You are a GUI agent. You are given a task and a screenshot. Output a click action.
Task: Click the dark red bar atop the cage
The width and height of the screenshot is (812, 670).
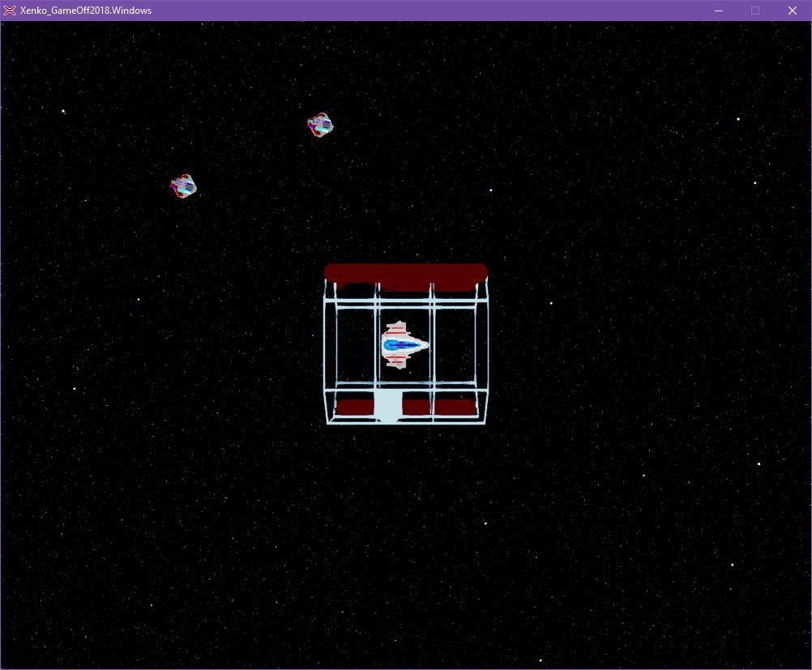405,276
